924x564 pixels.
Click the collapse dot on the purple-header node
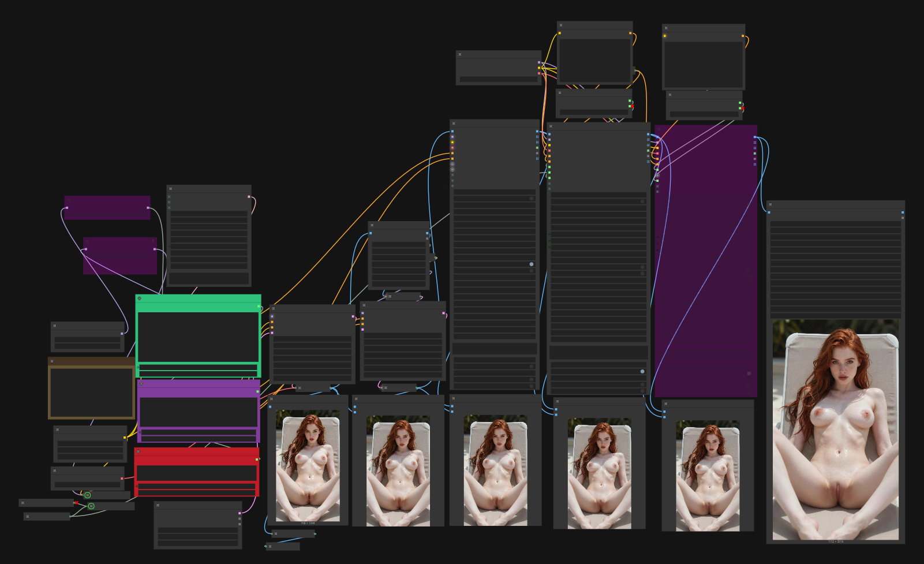(141, 383)
